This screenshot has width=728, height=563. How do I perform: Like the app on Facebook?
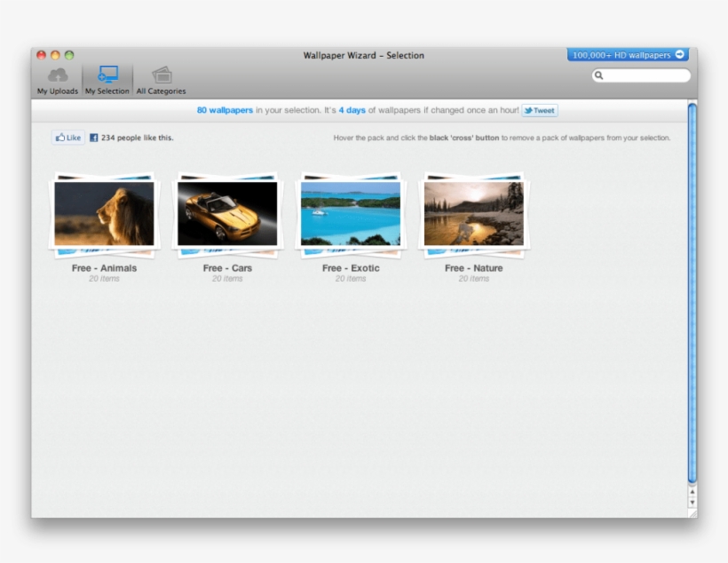[67, 137]
